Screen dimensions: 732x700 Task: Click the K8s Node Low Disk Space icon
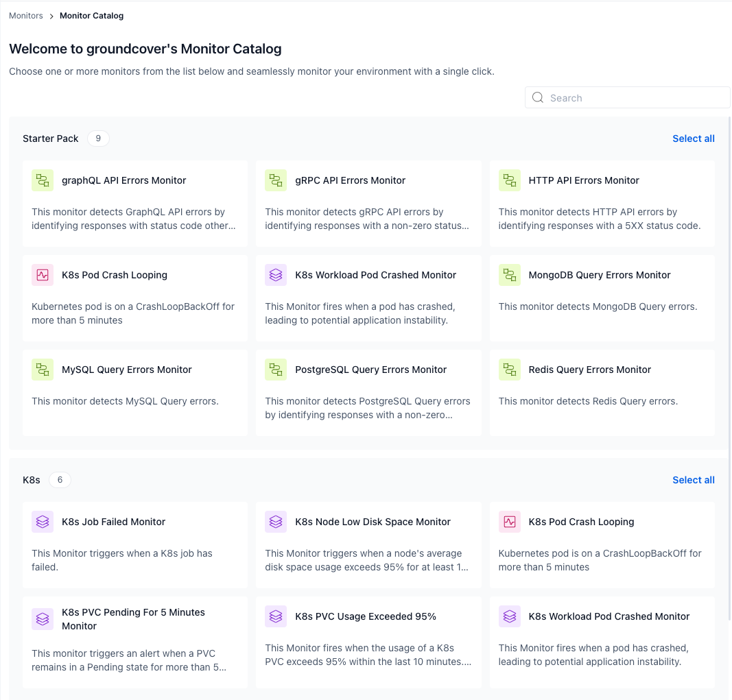[x=276, y=522]
